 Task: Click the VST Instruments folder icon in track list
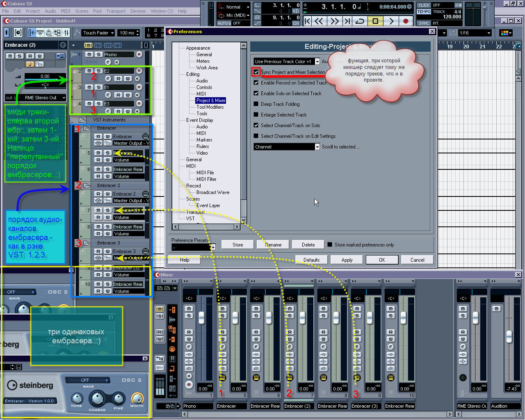tap(82, 120)
